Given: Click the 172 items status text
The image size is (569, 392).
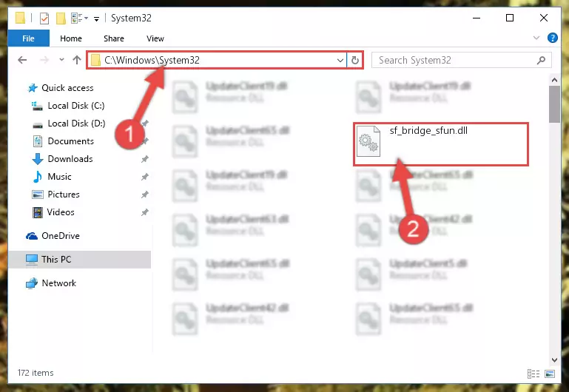Looking at the screenshot, I should tap(36, 373).
